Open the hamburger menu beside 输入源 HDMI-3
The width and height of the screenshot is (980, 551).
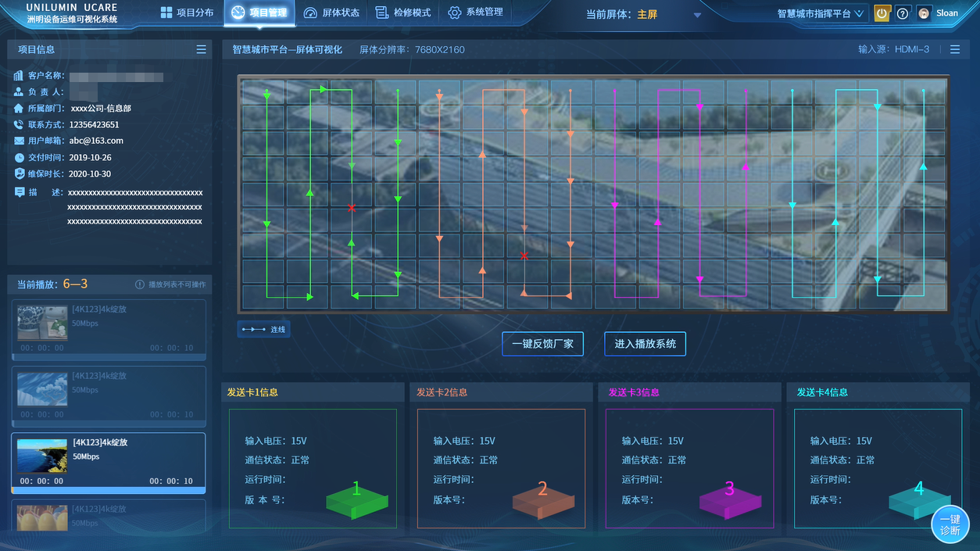[955, 49]
